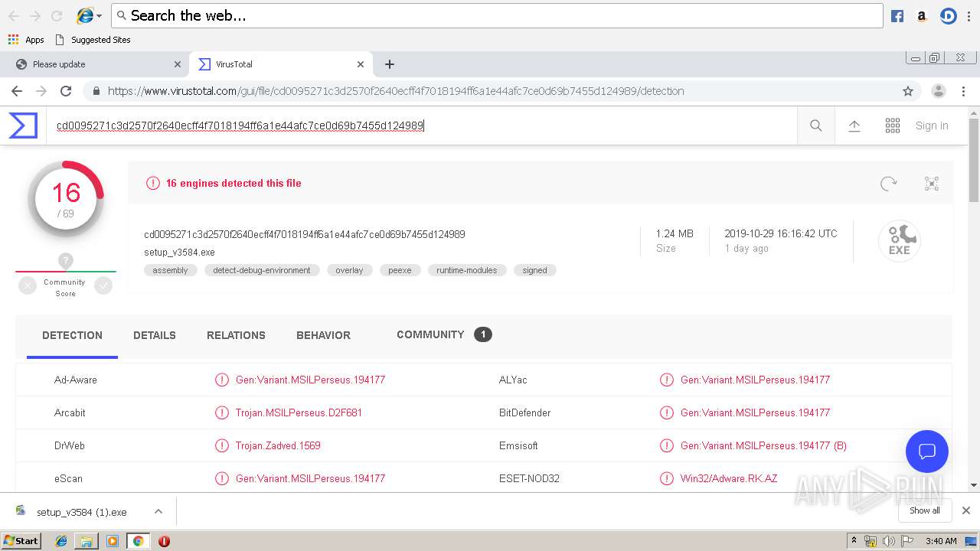Click the Win32/Adware.RK.AZ ESET result
This screenshot has height=551, width=980.
tap(729, 478)
